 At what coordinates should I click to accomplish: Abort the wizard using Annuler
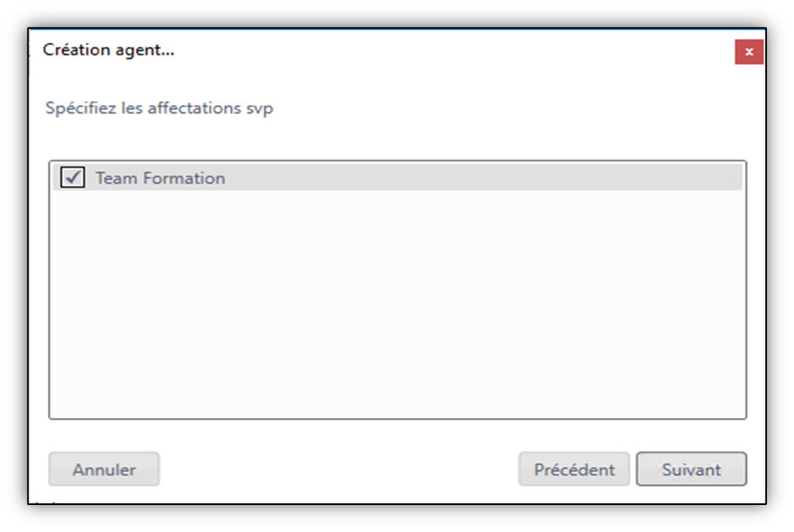pos(104,469)
